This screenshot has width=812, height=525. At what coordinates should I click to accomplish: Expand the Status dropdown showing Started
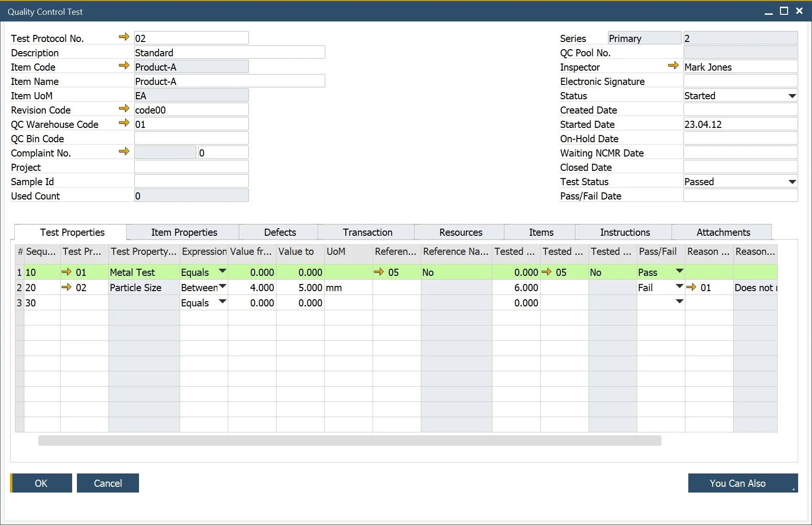[x=792, y=96]
